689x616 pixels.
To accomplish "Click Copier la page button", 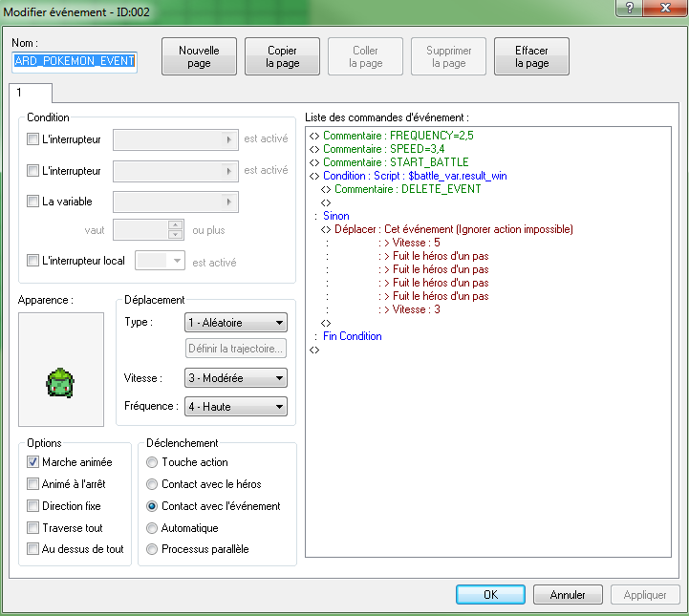I will tap(282, 56).
